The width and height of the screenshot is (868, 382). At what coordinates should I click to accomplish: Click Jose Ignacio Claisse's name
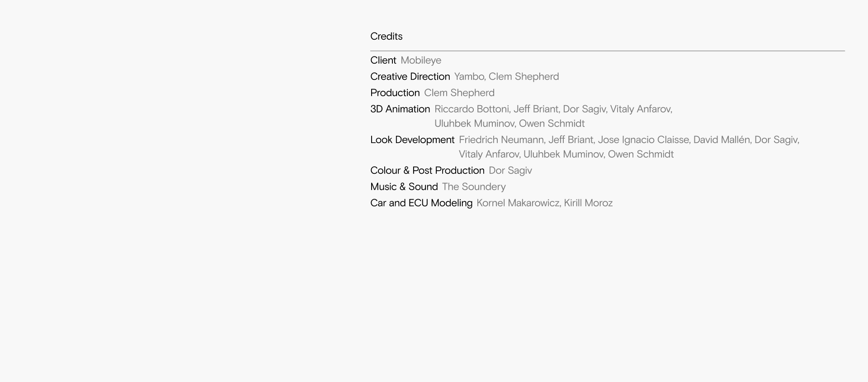[x=643, y=140]
